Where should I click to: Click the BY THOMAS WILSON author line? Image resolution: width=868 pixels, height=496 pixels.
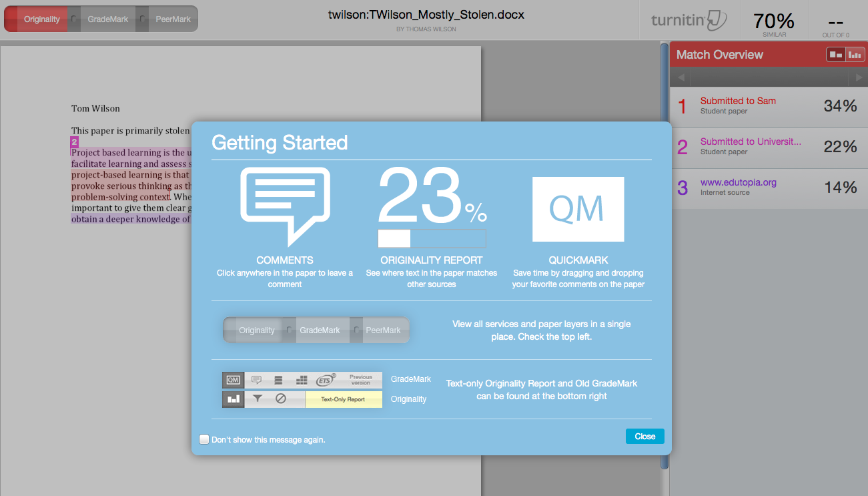click(426, 29)
